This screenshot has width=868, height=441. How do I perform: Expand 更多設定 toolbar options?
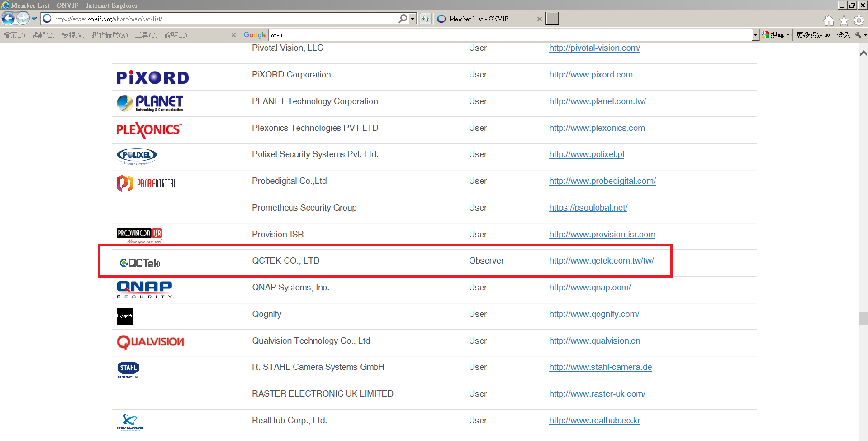tap(813, 35)
